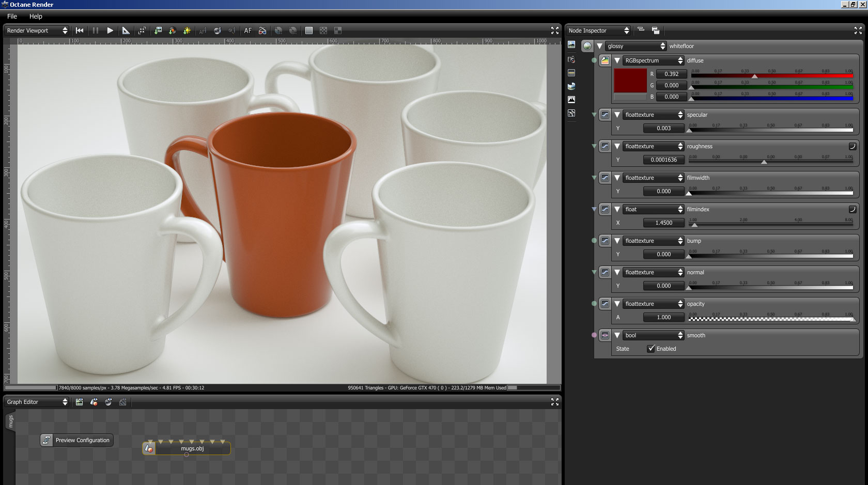Toggle the red-blue 3D glasses stereo icon
The width and height of the screenshot is (868, 485).
262,30
